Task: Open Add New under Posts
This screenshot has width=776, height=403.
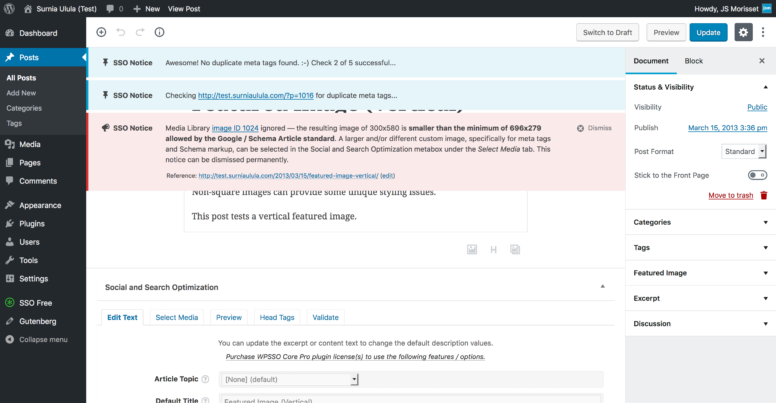Action: (x=21, y=93)
